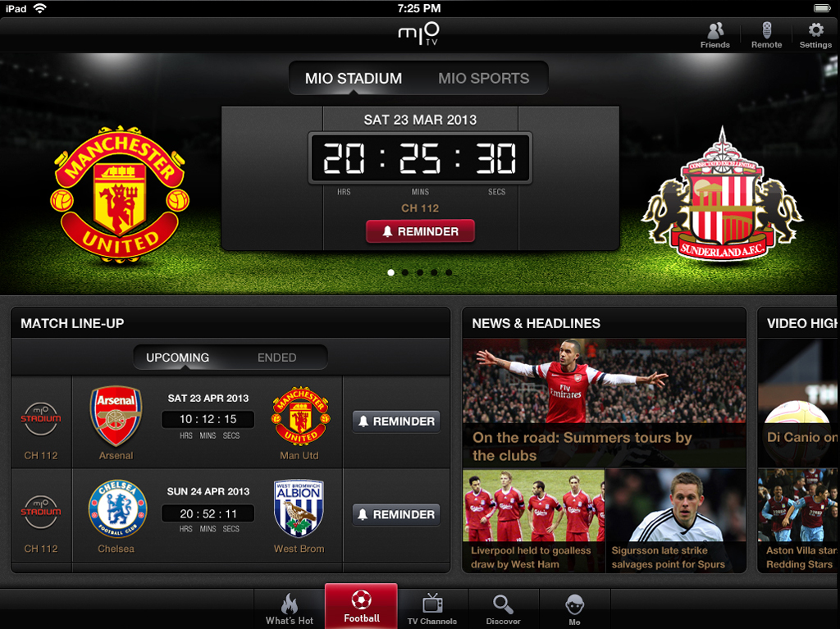Switch match line-up to ENDED

coord(277,358)
